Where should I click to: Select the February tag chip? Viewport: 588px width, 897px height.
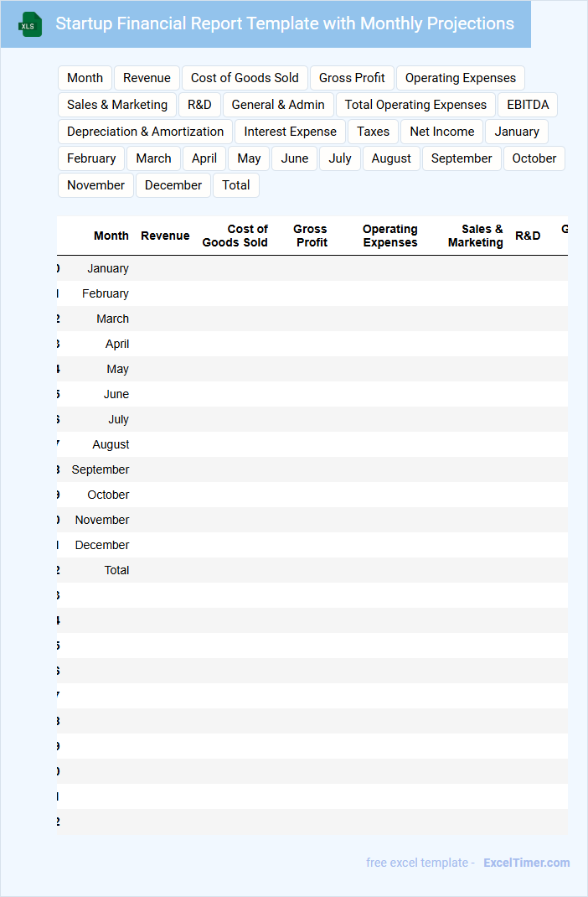click(x=91, y=158)
